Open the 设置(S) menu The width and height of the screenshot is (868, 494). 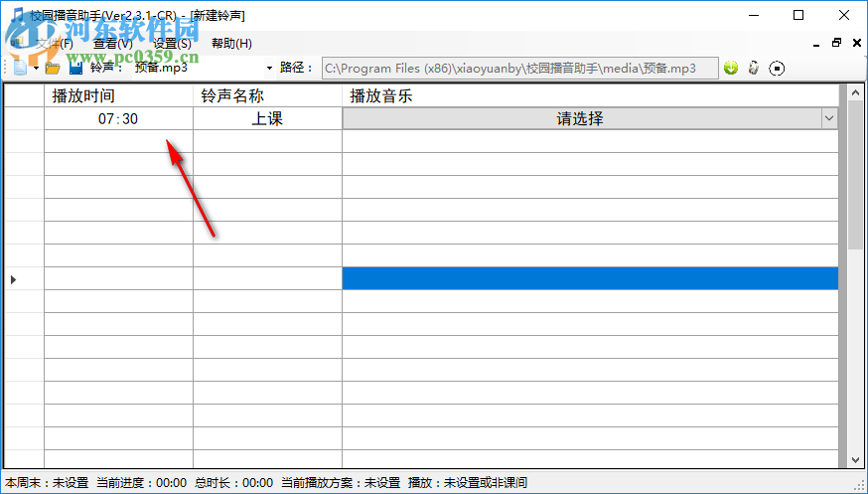172,43
